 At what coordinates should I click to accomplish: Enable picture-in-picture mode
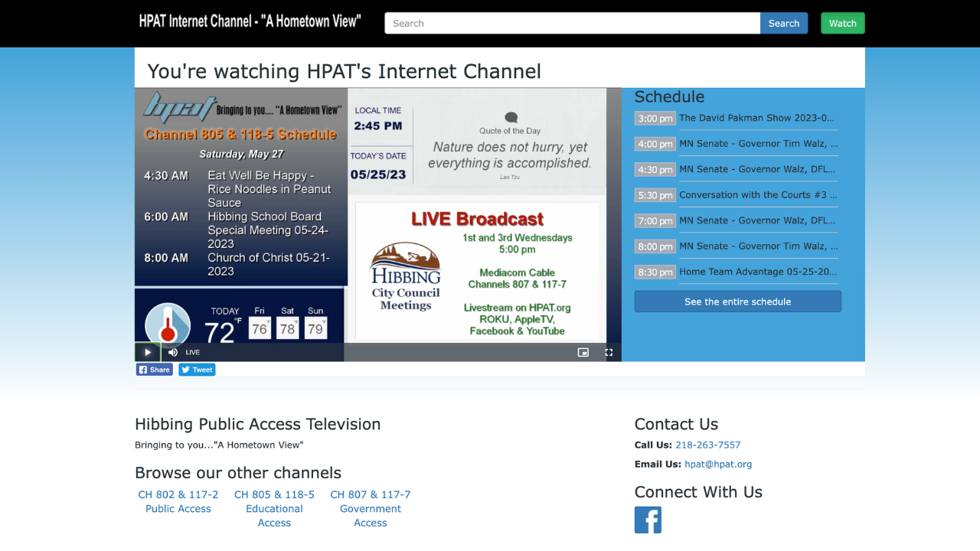[583, 352]
